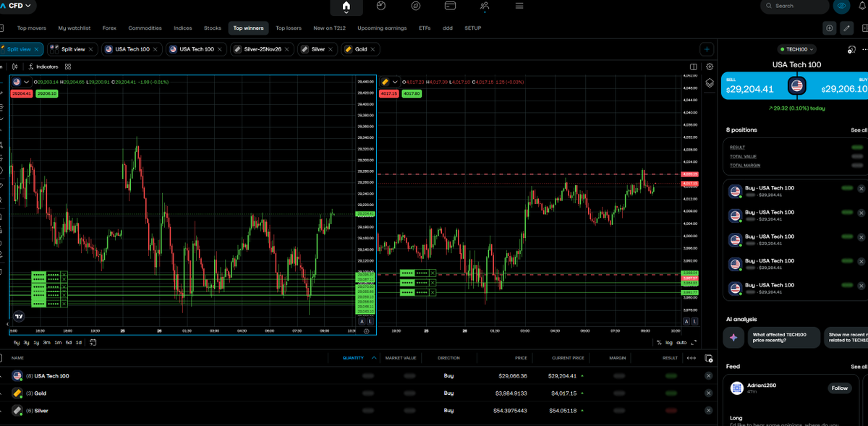The height and width of the screenshot is (426, 868).
Task: Close the Silver chart tab
Action: pos(331,49)
